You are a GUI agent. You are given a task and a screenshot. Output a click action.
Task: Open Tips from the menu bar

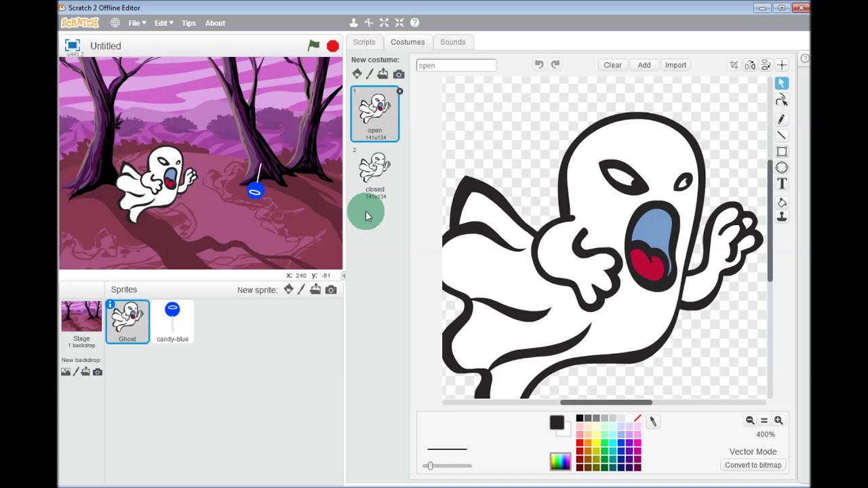189,23
